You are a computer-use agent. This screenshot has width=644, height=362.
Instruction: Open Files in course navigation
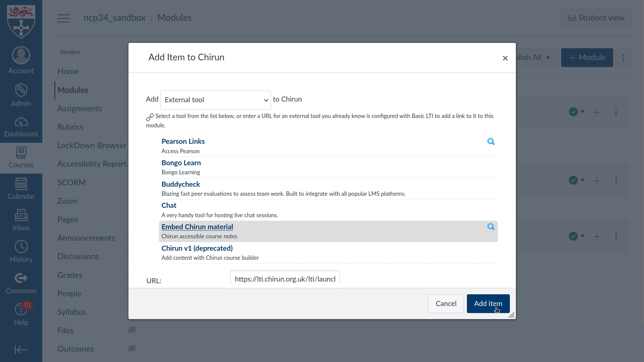pos(65,330)
